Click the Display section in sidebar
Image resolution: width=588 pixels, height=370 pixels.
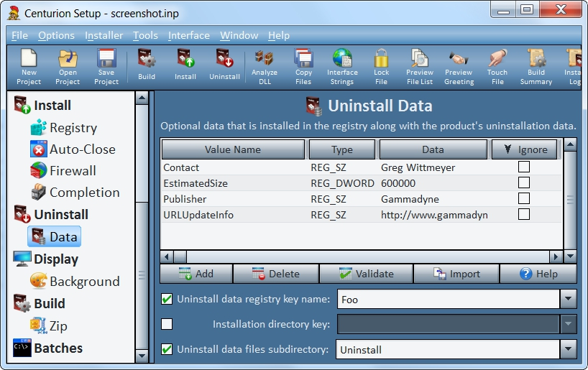46,259
